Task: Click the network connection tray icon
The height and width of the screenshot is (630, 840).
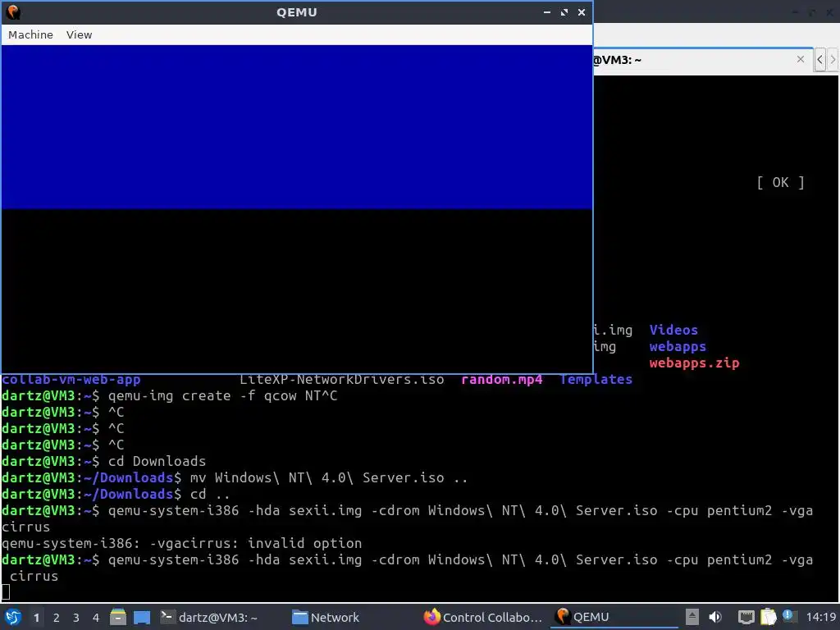Action: (x=746, y=617)
